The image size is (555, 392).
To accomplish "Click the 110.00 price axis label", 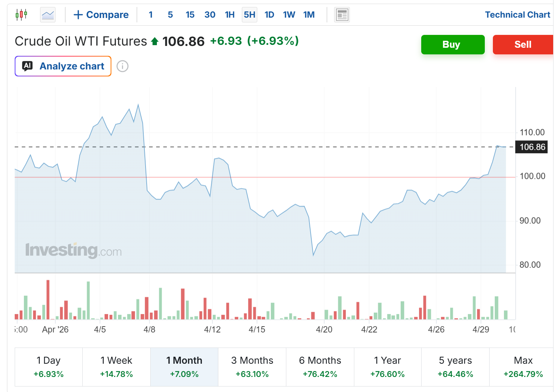I will (532, 132).
